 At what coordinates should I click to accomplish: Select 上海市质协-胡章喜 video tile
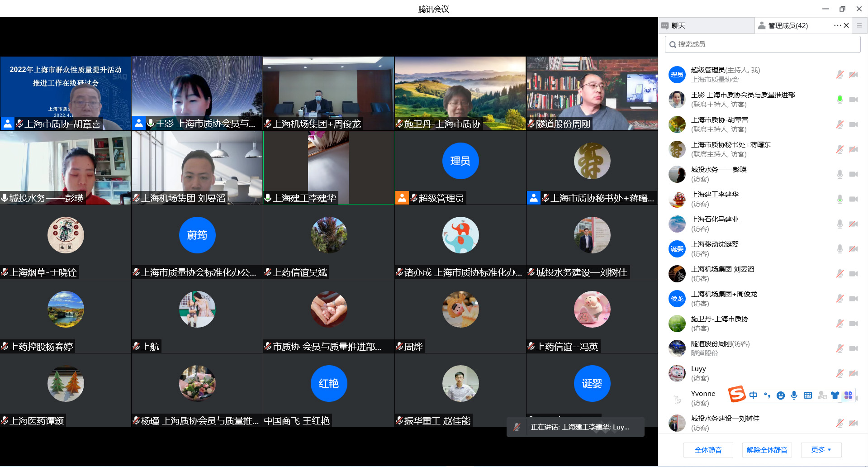[x=66, y=93]
